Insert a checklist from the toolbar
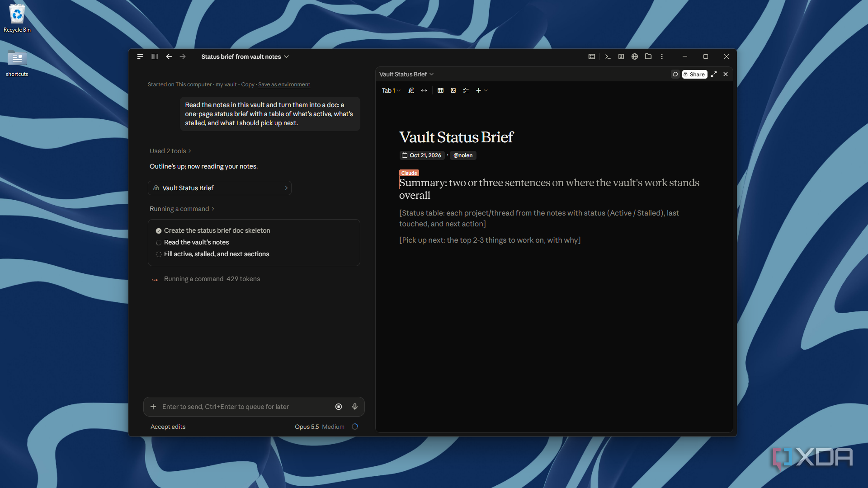 coord(466,90)
